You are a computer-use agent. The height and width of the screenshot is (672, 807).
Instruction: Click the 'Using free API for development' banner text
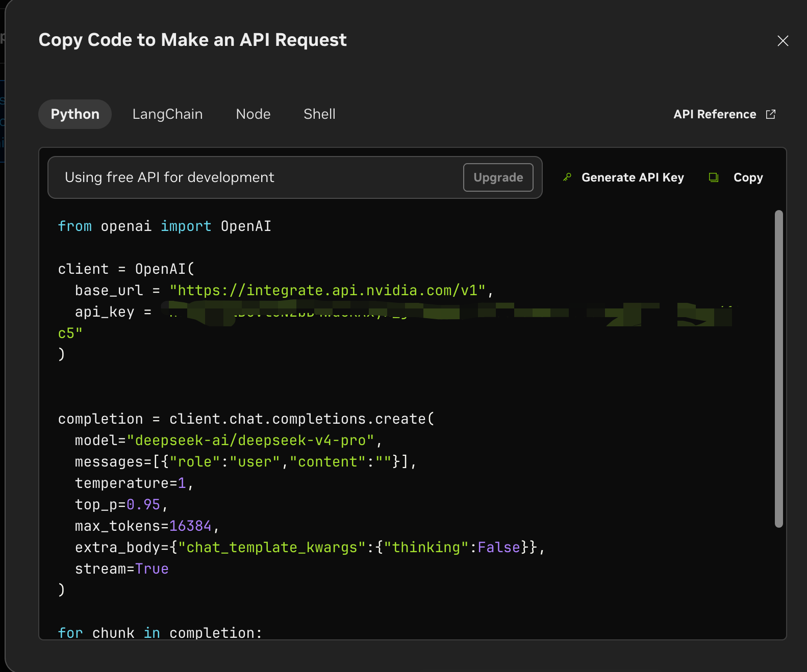click(169, 177)
